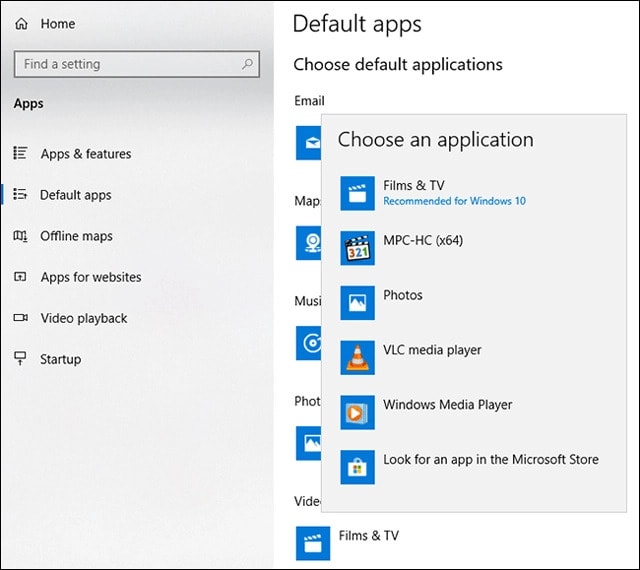Click the Microsoft Store bag icon
Viewport: 640px width, 570px height.
(x=357, y=467)
